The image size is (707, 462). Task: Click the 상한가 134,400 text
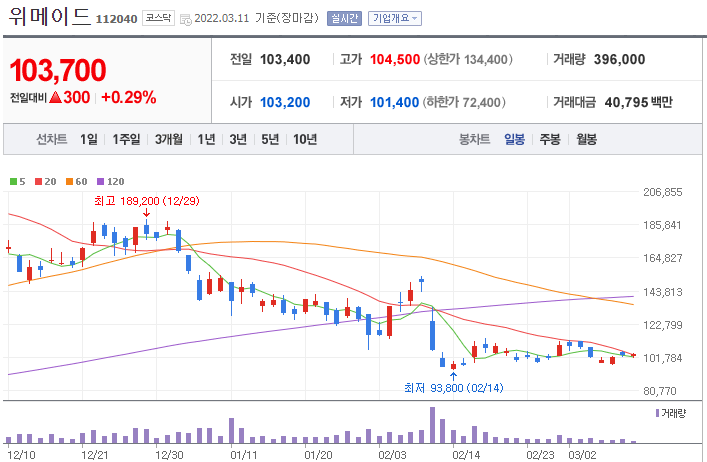click(x=468, y=59)
